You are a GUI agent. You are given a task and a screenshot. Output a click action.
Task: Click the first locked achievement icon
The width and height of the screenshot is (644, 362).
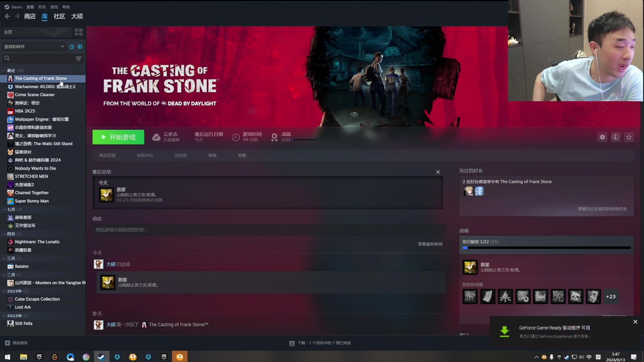[470, 297]
